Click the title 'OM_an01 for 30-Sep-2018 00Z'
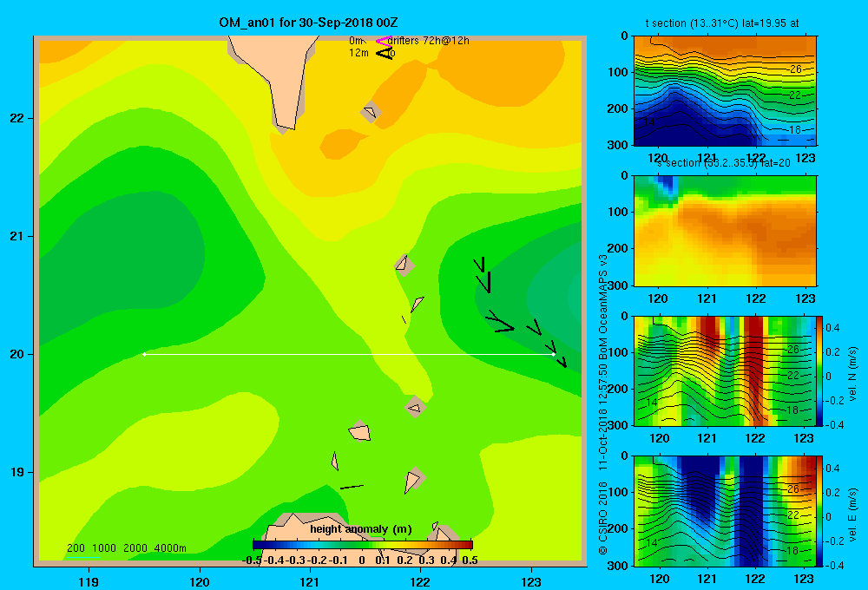This screenshot has width=868, height=590. 308,23
